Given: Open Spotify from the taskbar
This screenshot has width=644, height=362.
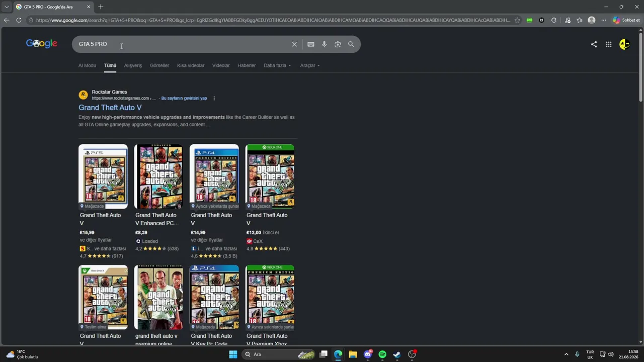Looking at the screenshot, I should click(x=382, y=354).
